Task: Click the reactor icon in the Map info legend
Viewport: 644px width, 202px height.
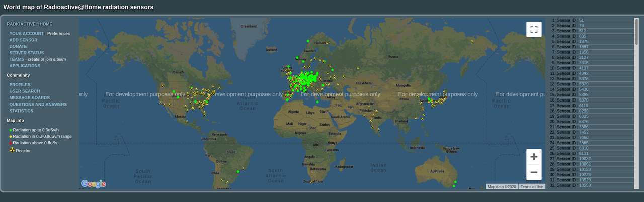Action: [12, 150]
